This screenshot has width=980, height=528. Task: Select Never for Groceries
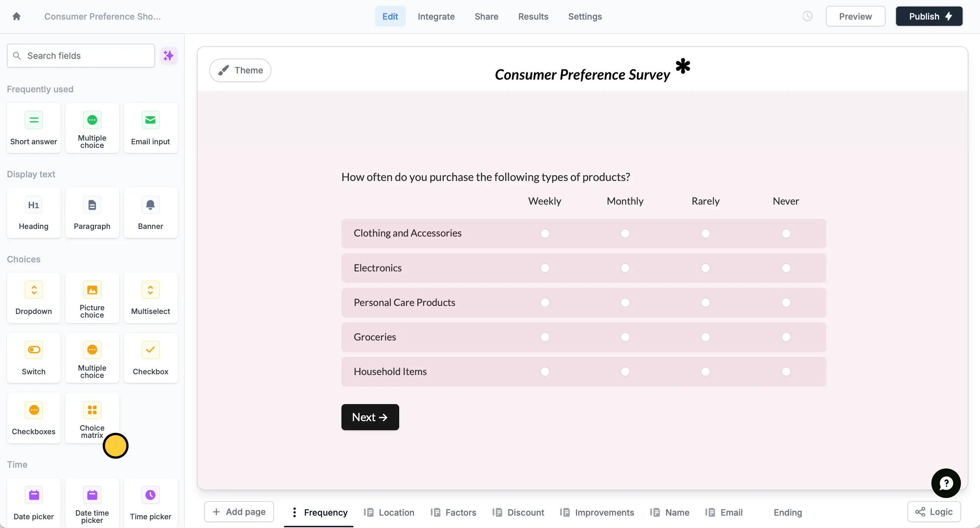click(x=786, y=337)
